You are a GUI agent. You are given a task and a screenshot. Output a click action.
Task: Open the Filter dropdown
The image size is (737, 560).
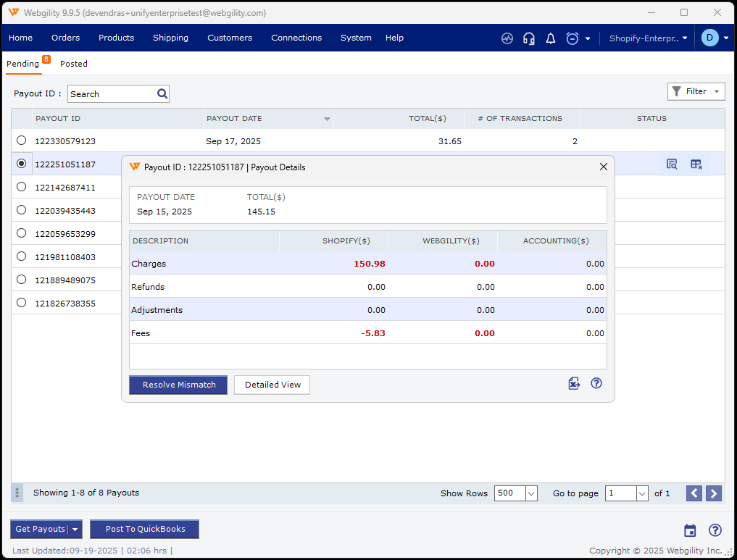click(x=696, y=91)
